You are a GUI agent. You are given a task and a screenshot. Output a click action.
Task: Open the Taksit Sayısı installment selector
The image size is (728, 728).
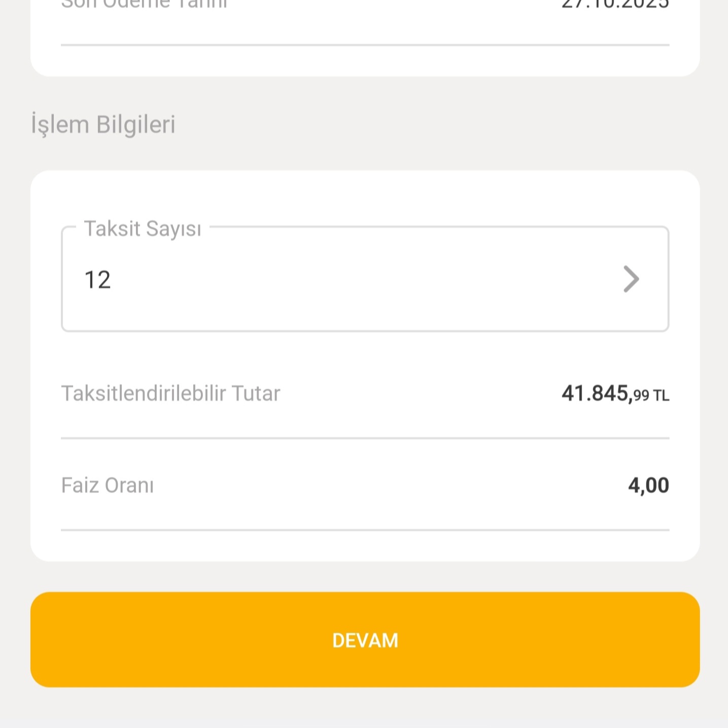coord(365,279)
